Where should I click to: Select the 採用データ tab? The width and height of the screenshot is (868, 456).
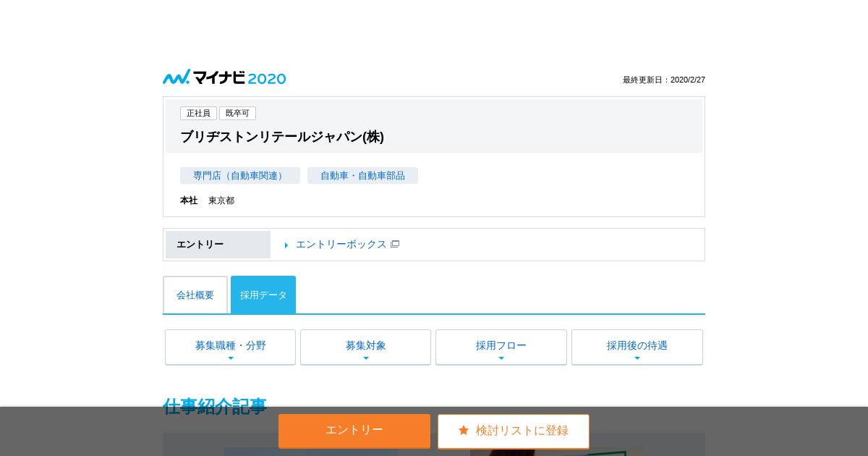point(263,295)
